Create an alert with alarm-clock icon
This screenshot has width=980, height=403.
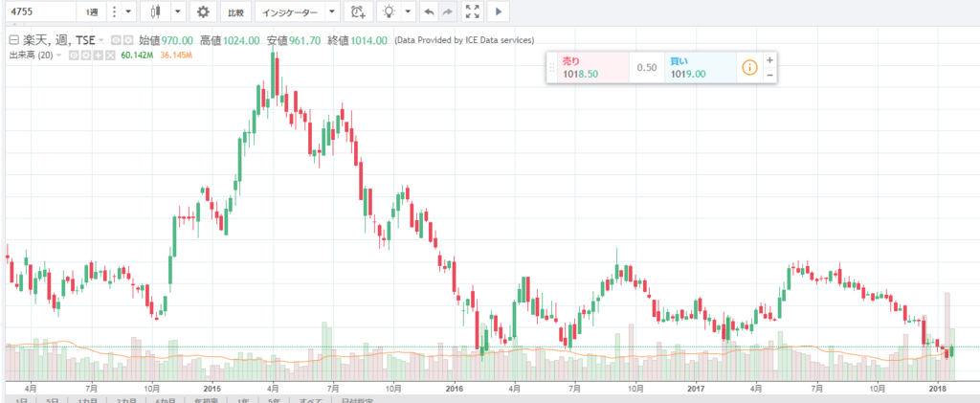click(359, 11)
